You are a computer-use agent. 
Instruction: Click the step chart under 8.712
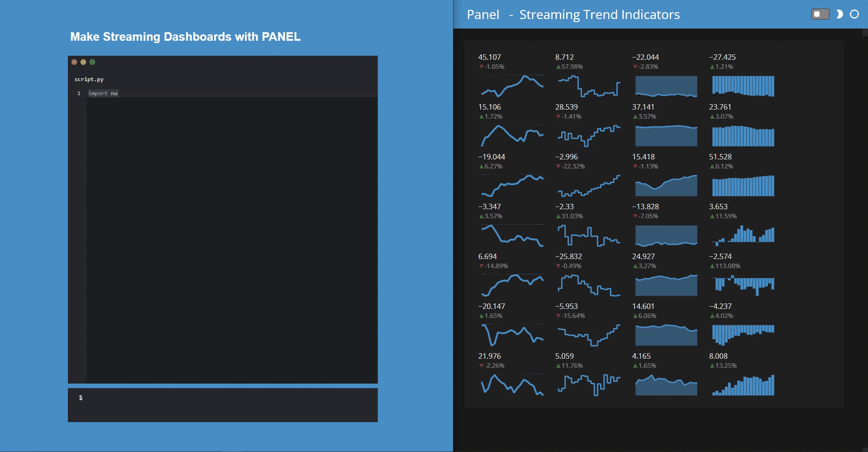[589, 86]
